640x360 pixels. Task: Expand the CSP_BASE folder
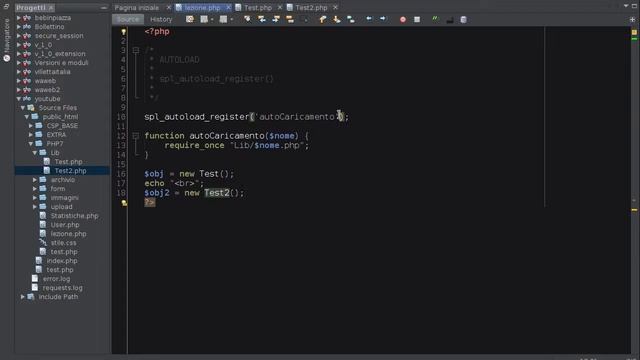[x=31, y=126]
